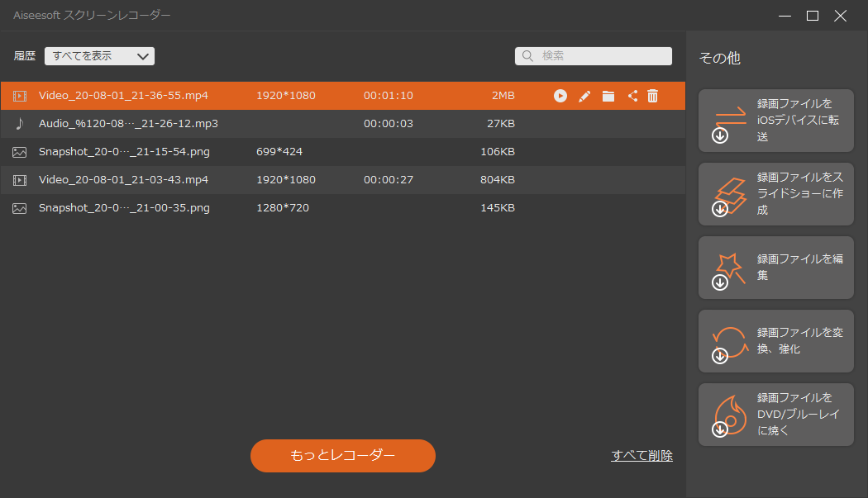Click the pencil rename icon on selected row
Screen dimensions: 868x498
click(x=584, y=96)
